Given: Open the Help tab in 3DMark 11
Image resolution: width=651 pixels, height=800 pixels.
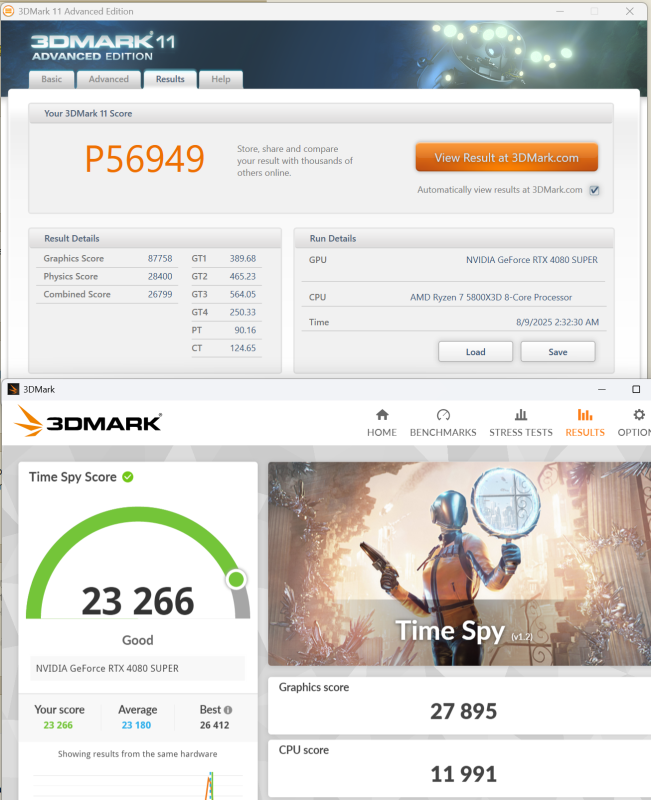Looking at the screenshot, I should pyautogui.click(x=220, y=79).
